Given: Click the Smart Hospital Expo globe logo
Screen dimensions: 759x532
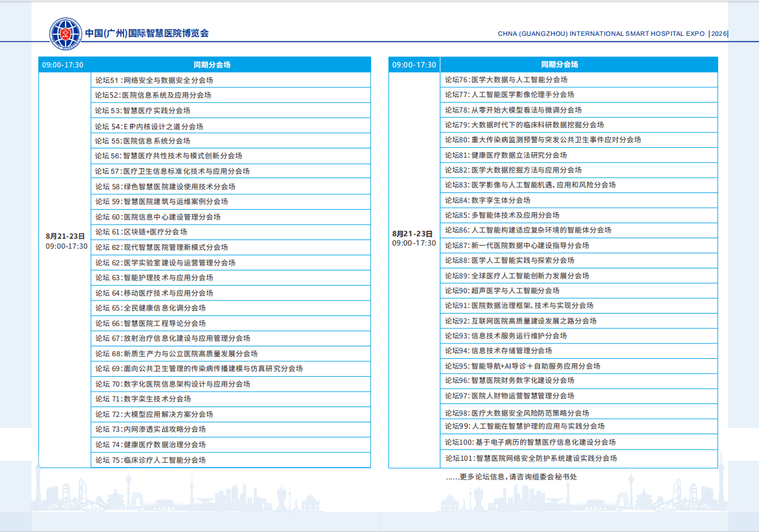Looking at the screenshot, I should coord(66,33).
